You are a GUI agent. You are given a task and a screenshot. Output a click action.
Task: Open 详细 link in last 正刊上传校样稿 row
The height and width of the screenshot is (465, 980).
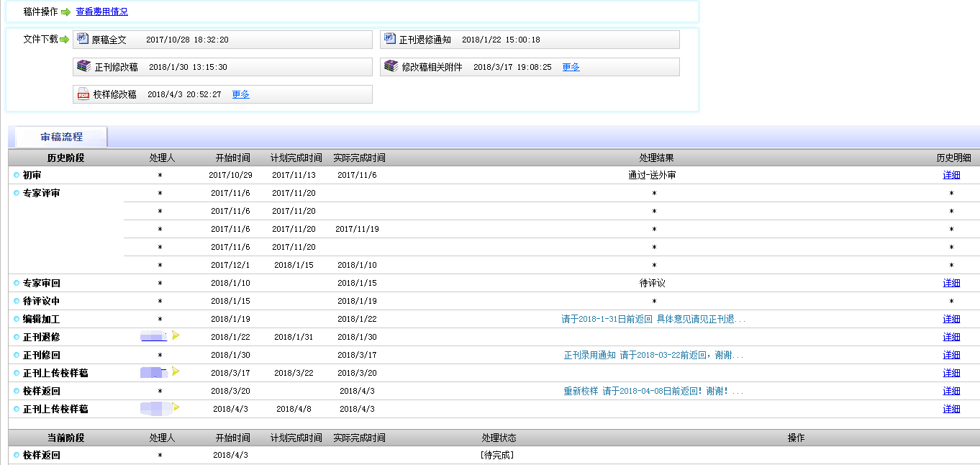[x=951, y=409]
